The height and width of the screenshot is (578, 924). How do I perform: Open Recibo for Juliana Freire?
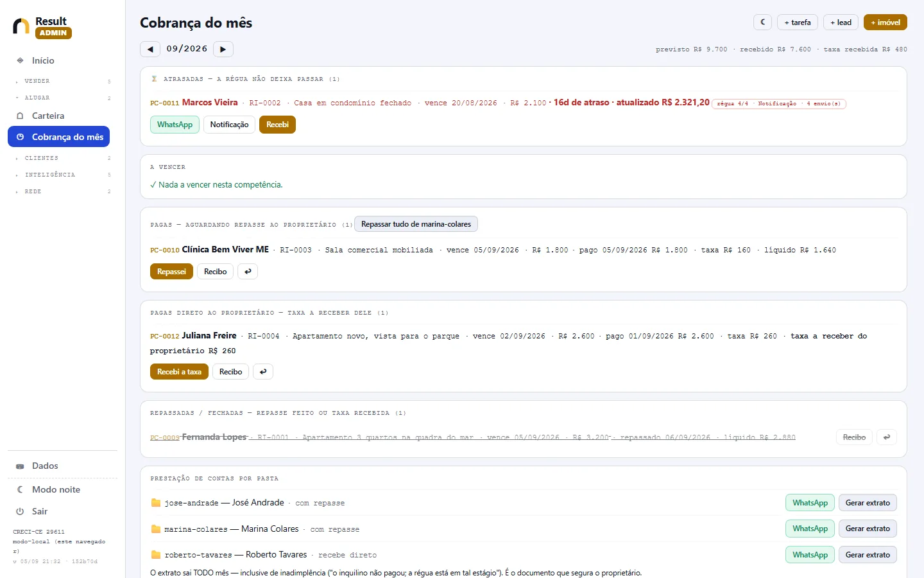[230, 372]
